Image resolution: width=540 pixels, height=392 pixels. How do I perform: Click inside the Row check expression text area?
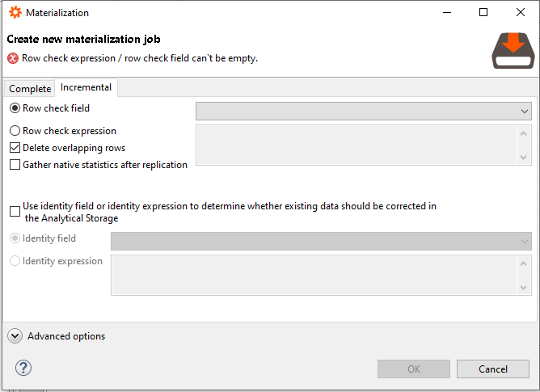click(356, 145)
